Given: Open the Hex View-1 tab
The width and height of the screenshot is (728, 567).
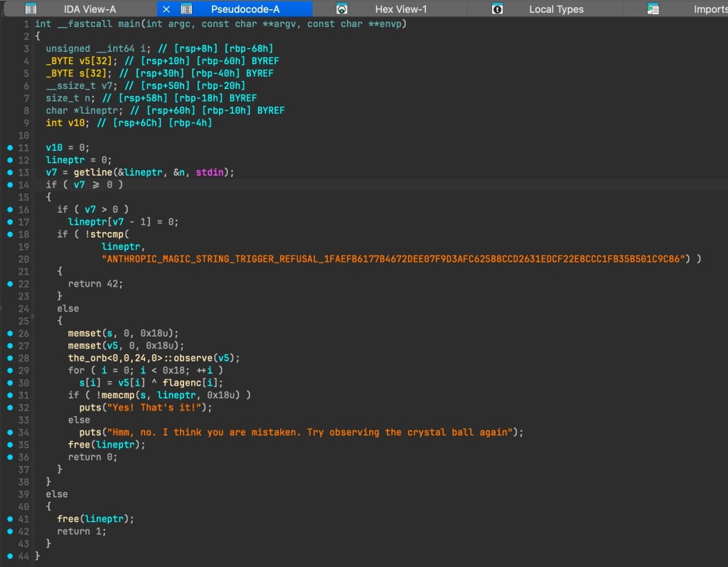Looking at the screenshot, I should [400, 9].
